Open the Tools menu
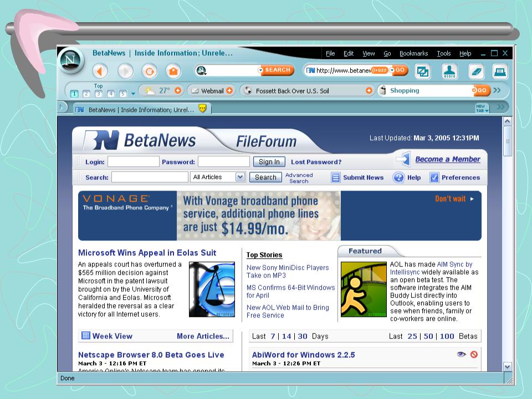 click(444, 54)
